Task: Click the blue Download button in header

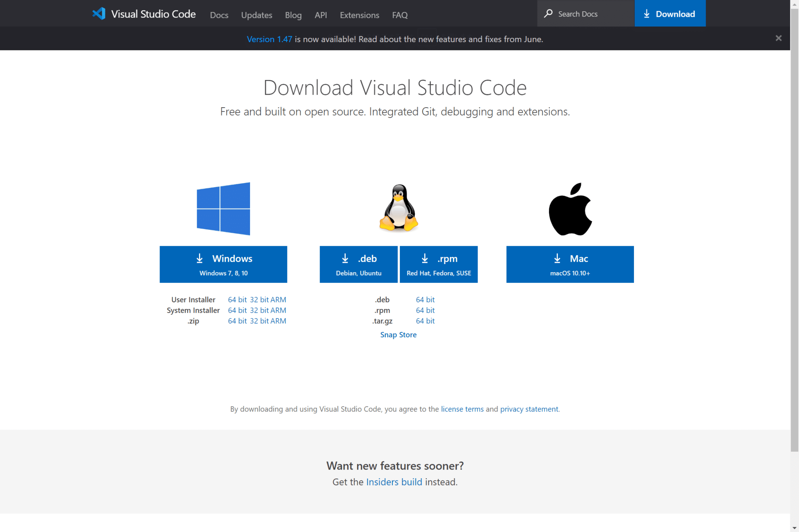Action: coord(670,13)
